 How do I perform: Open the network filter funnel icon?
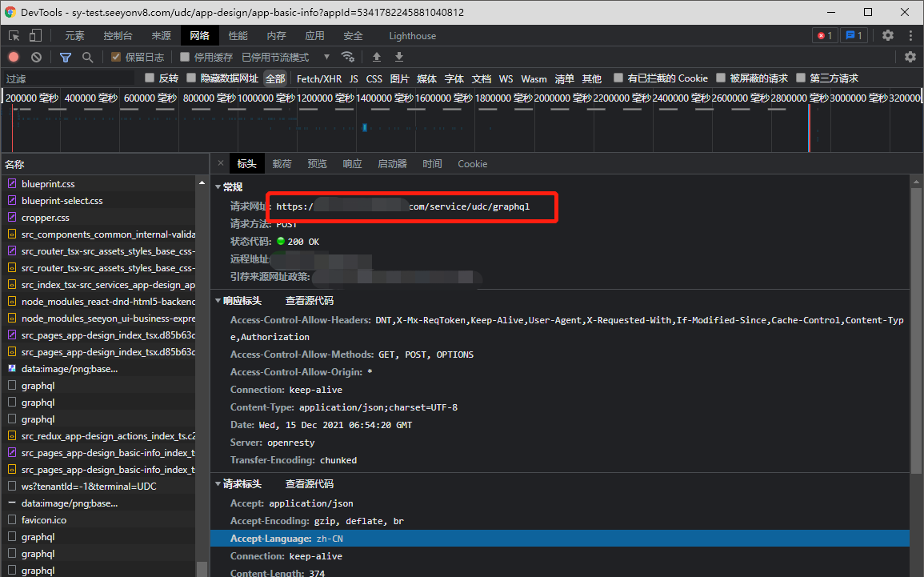pos(65,57)
